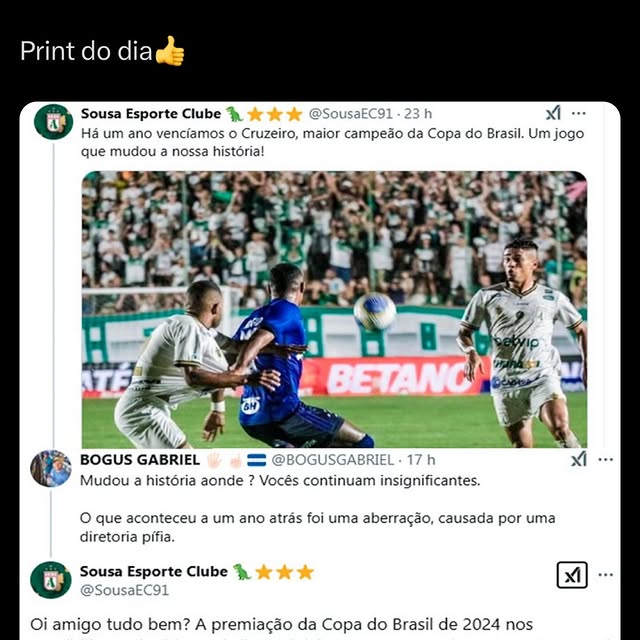Open the reply text "Mudou a história aonde ?"
The image size is (640, 640).
coord(170,480)
